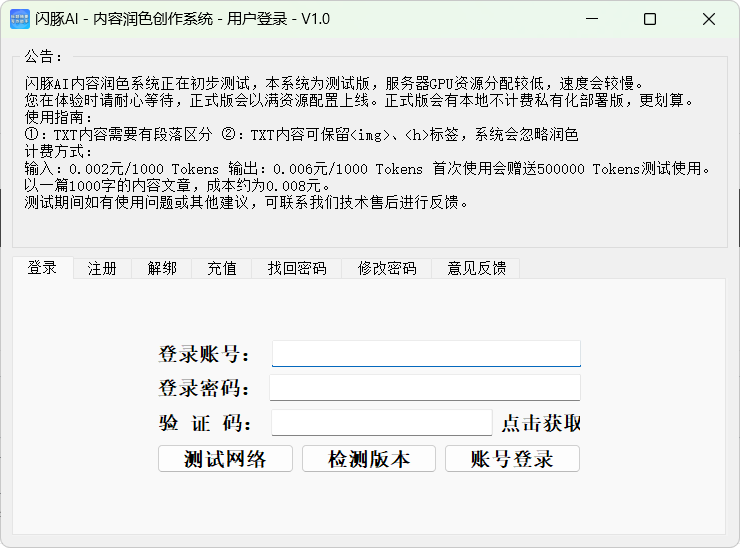740x548 pixels.
Task: Click the 闪豚AI app icon in title bar
Action: click(x=20, y=19)
